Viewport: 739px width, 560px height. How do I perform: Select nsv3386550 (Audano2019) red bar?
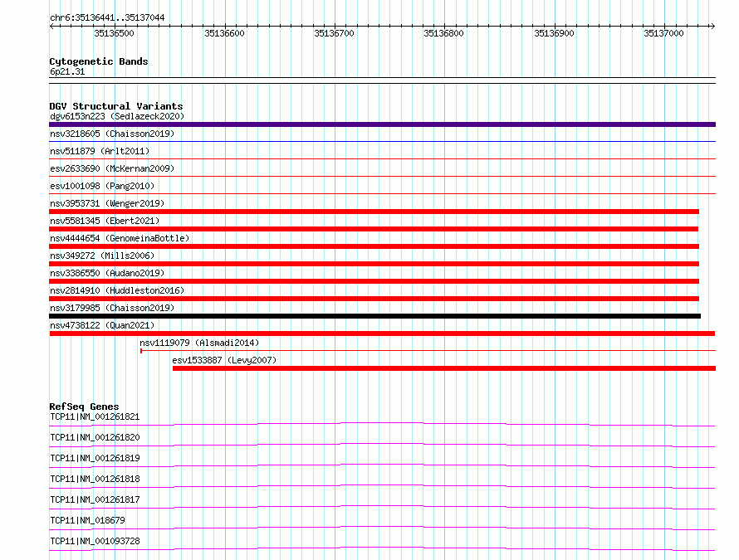tap(374, 281)
